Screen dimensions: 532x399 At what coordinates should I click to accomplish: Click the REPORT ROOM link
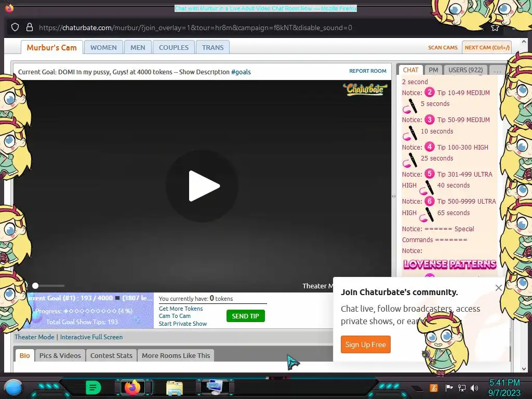[x=368, y=71]
